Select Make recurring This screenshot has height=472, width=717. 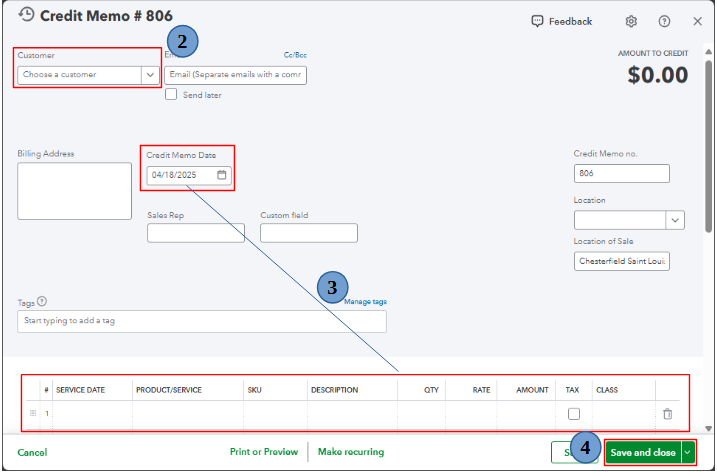351,452
